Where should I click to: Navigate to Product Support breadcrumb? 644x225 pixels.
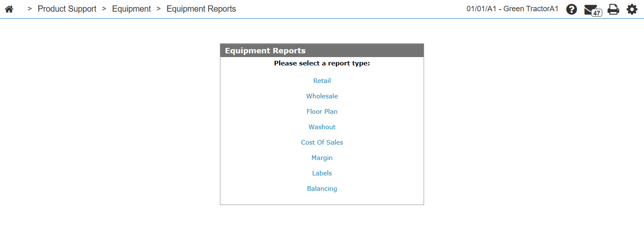[67, 9]
